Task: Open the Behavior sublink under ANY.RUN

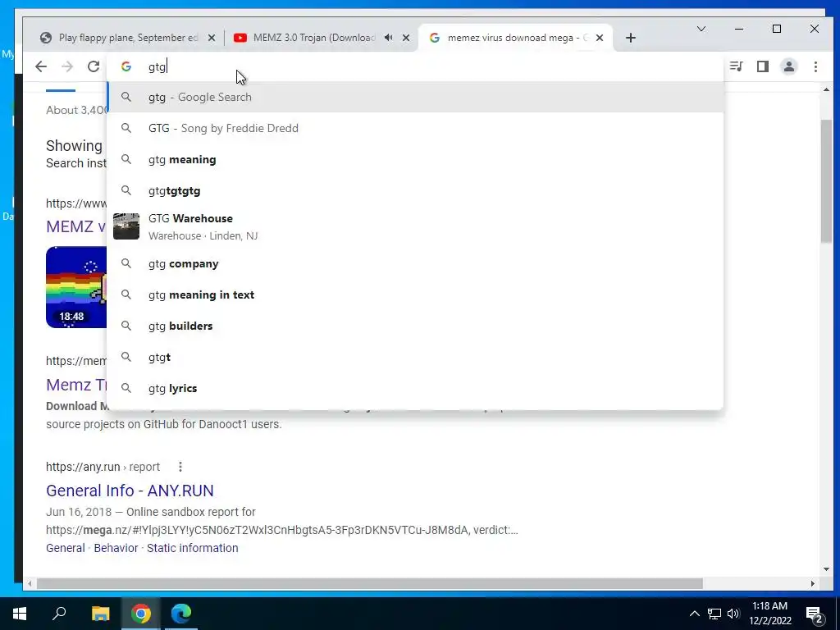Action: pos(116,548)
